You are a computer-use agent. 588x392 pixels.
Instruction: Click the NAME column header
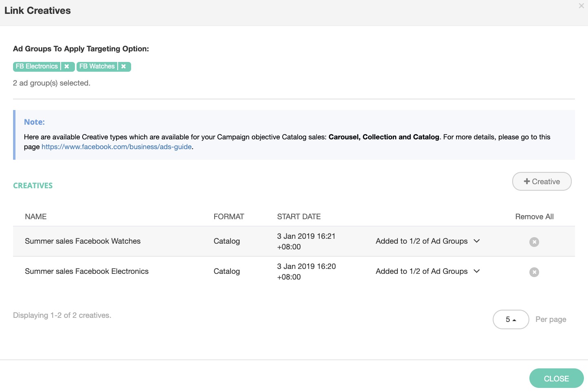point(36,217)
